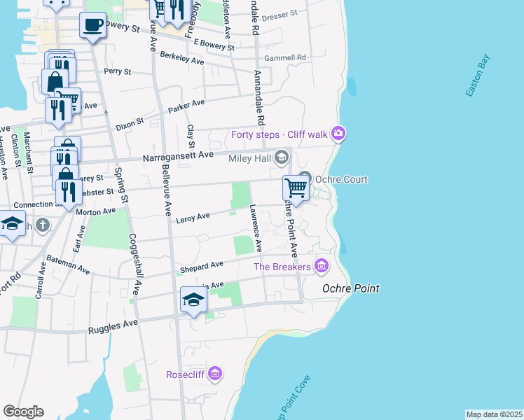524x420 pixels.
Task: Click the shopping cart marker near Ochre Court
Action: click(296, 189)
